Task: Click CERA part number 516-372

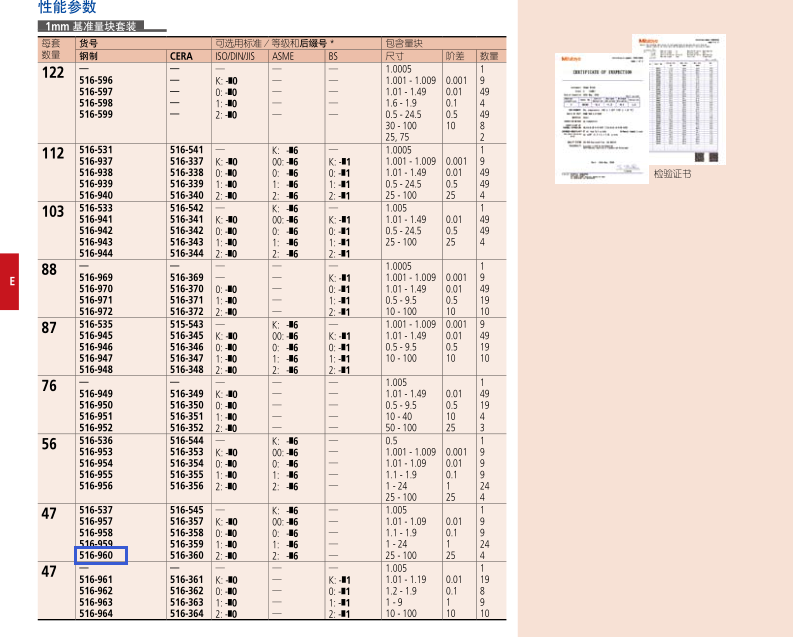Action: 187,311
